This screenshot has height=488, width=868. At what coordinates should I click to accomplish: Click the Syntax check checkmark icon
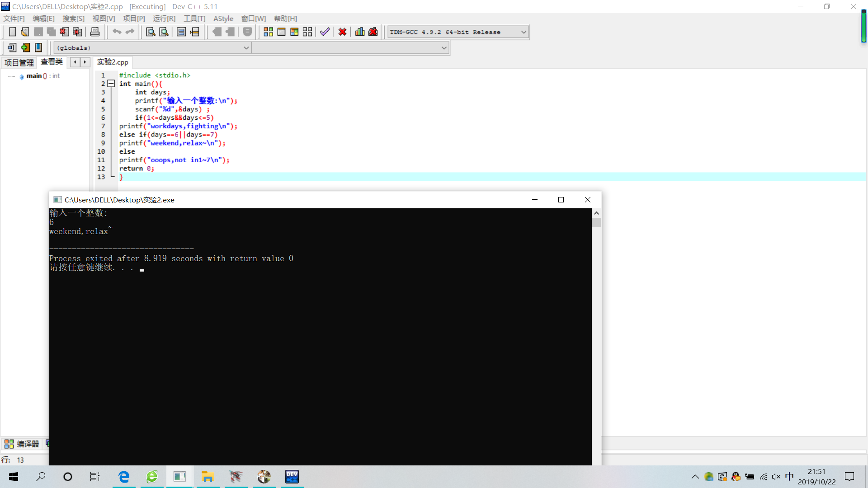(x=325, y=32)
